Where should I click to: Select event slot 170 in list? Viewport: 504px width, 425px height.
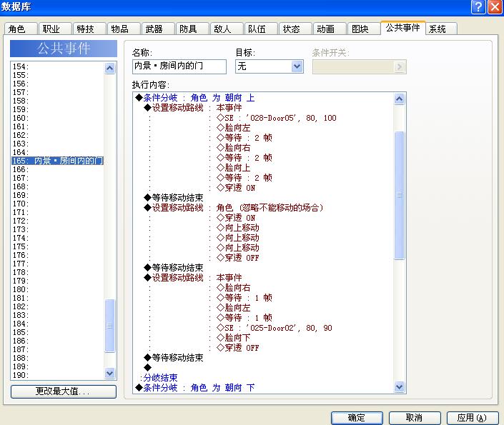point(57,204)
